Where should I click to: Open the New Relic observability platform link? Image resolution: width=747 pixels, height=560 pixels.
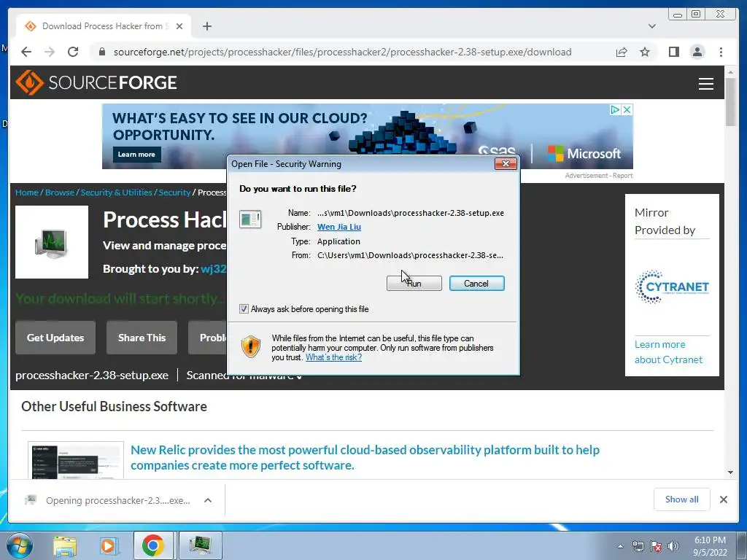[x=365, y=457]
